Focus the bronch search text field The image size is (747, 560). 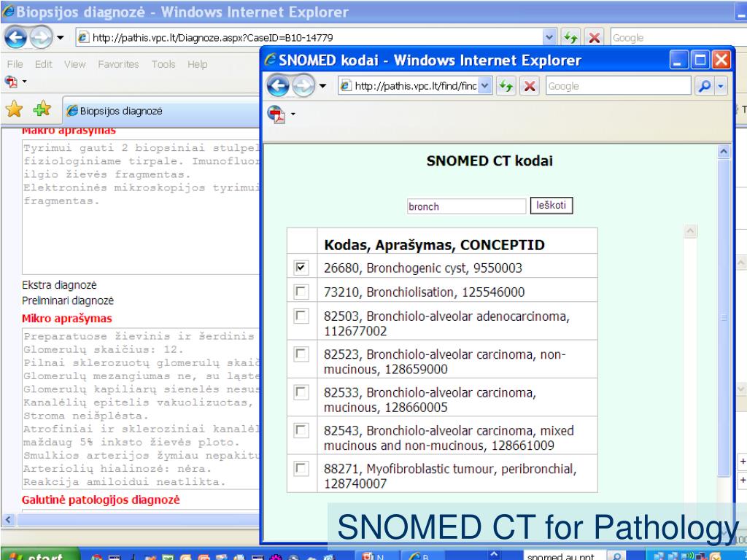click(466, 206)
